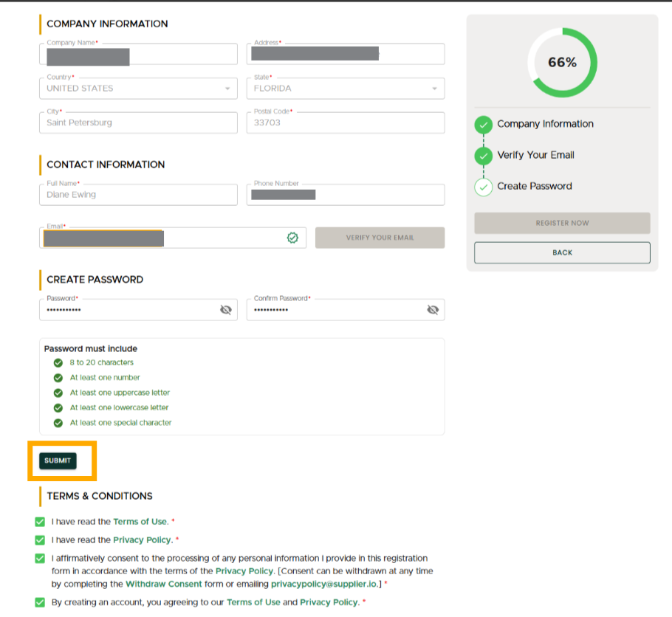Click the special character requirement check icon
This screenshot has height=617, width=672.
point(58,423)
